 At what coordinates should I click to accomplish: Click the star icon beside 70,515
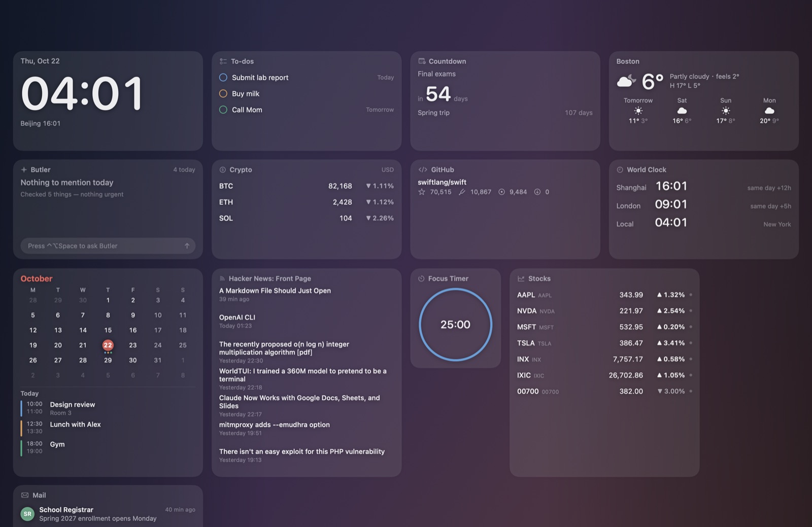coord(422,192)
